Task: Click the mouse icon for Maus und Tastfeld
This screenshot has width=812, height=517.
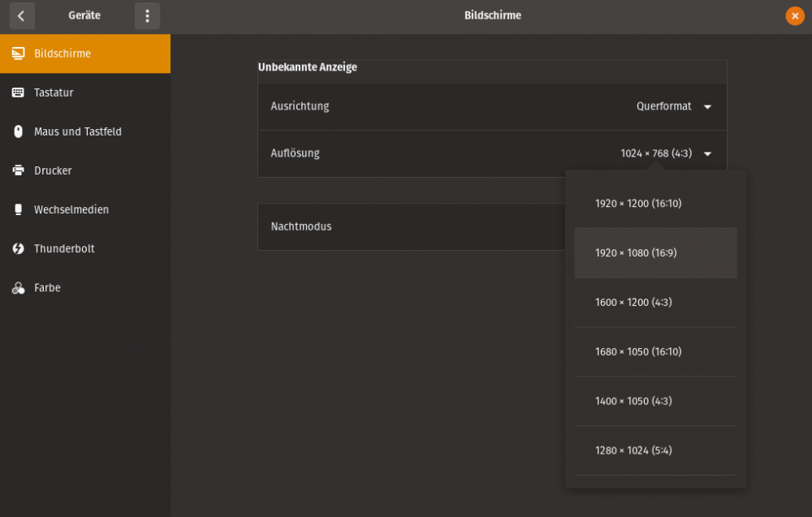Action: pos(18,131)
